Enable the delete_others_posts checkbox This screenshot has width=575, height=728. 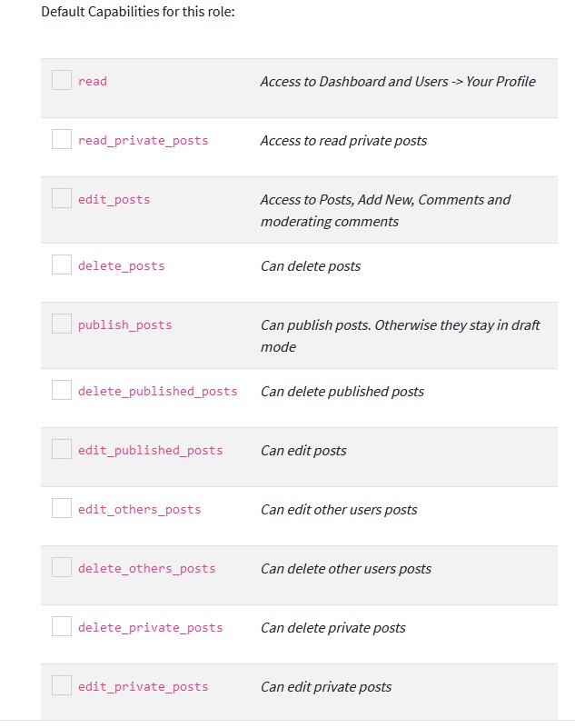[62, 567]
